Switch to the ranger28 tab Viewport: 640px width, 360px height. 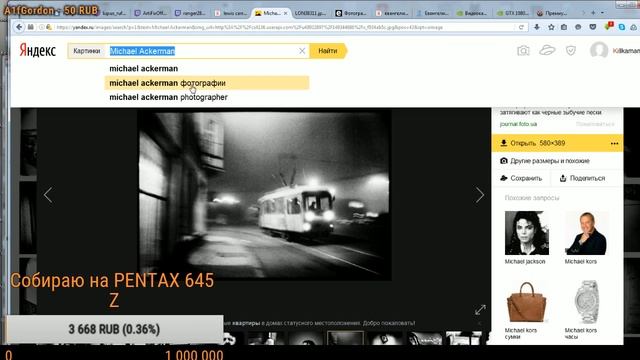click(190, 13)
